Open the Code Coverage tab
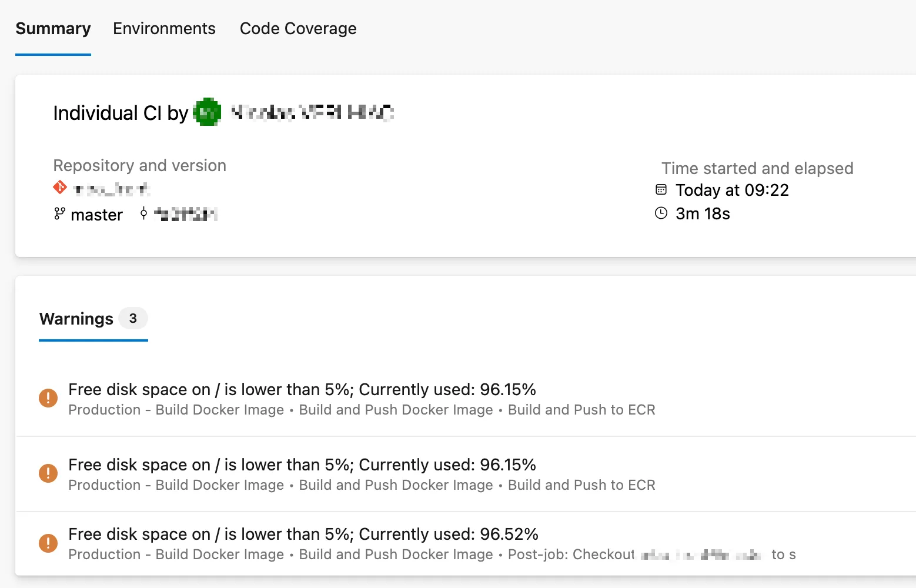The height and width of the screenshot is (588, 916). coord(297,28)
